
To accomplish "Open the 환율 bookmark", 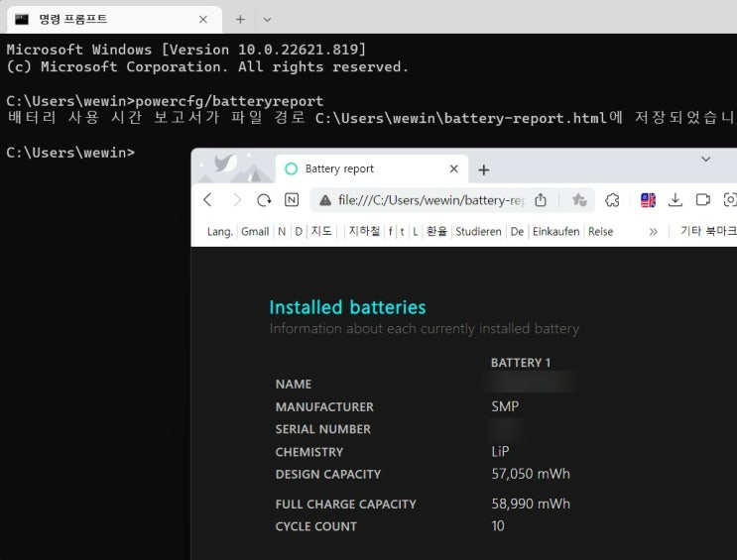I will pos(436,231).
